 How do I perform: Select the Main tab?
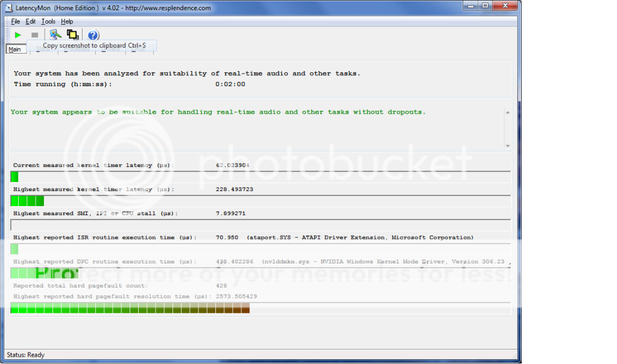14,49
